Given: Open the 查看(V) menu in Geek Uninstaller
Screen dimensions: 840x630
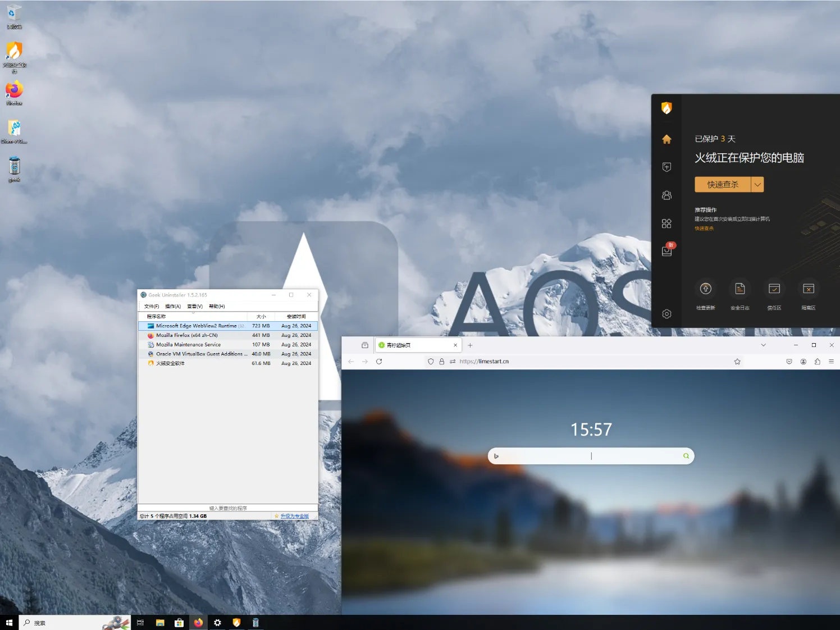Looking at the screenshot, I should tap(194, 306).
